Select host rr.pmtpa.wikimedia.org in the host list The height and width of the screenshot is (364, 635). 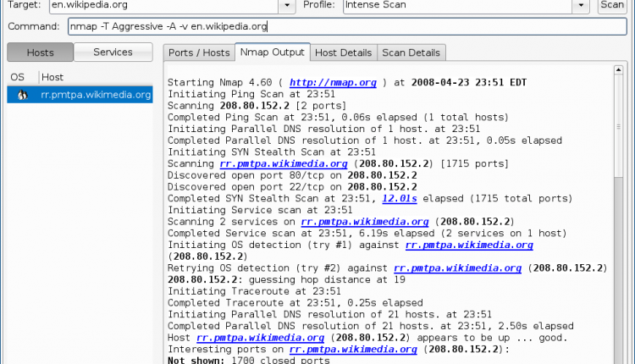(x=80, y=95)
